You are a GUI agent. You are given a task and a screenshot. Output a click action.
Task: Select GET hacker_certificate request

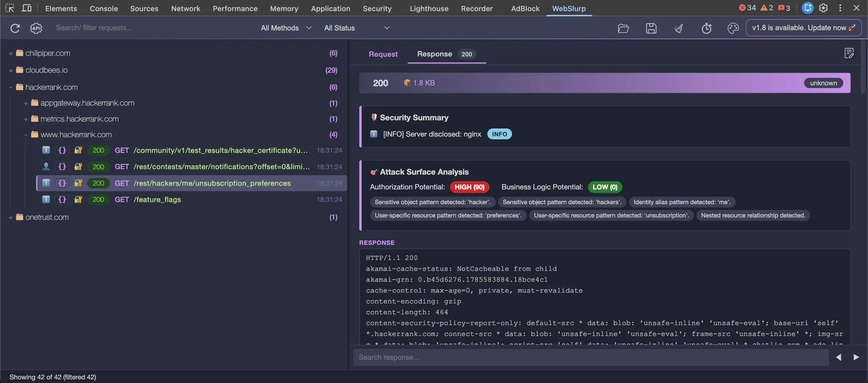[192, 150]
